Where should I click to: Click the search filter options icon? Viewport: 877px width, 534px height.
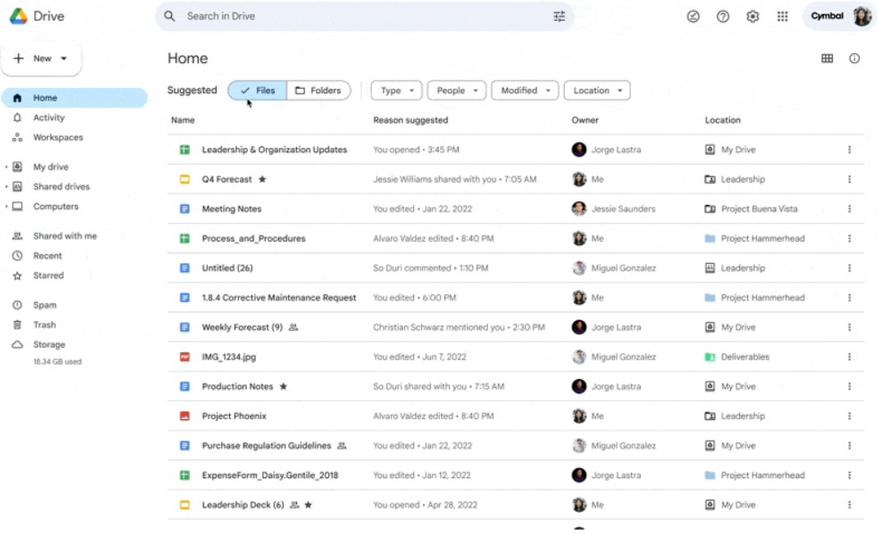tap(559, 16)
